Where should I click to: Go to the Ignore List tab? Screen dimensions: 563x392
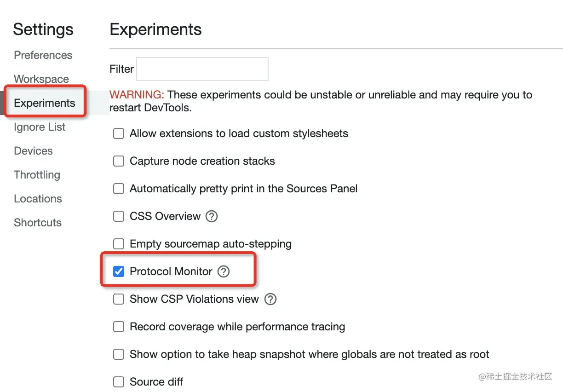[40, 127]
